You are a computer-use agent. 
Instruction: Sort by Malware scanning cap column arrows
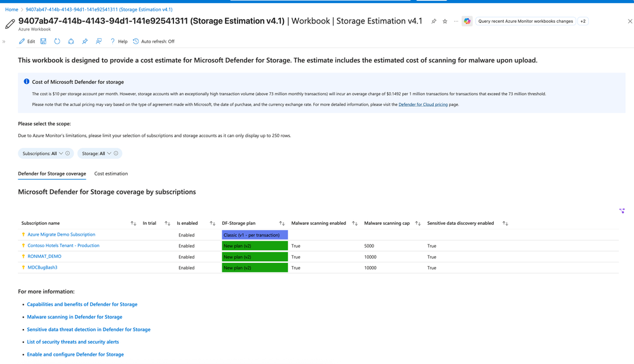(x=417, y=223)
